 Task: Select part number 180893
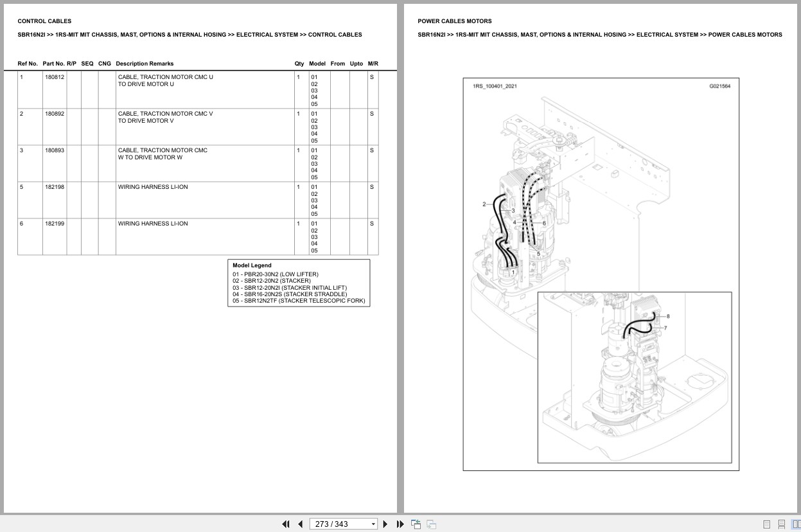[x=55, y=150]
